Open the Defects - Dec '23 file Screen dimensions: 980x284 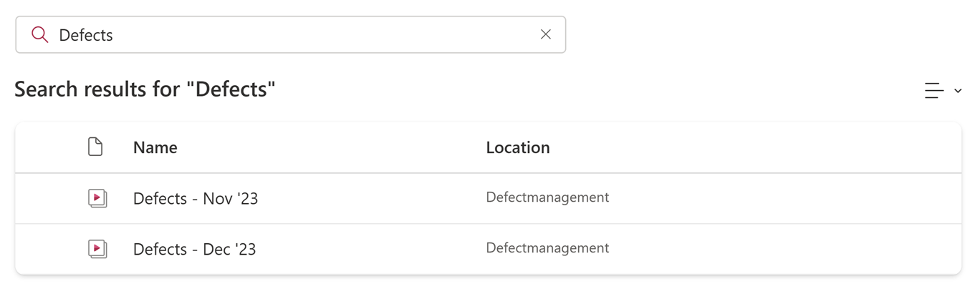pyautogui.click(x=195, y=249)
